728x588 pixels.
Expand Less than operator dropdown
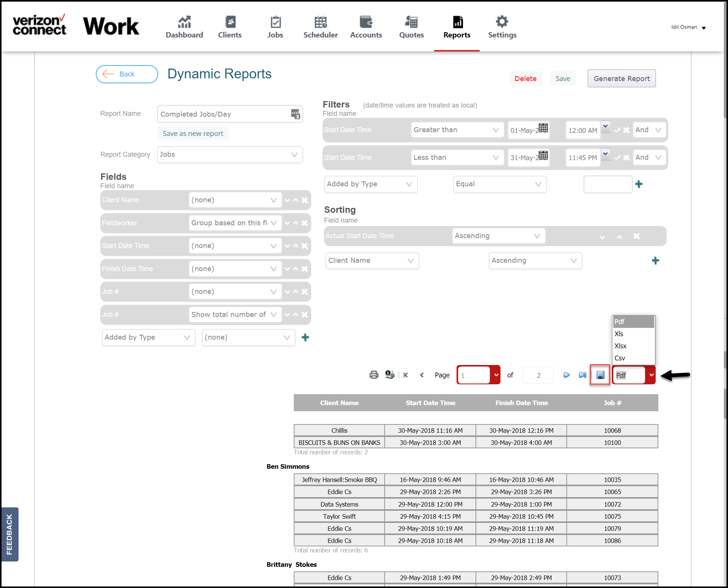tap(457, 158)
